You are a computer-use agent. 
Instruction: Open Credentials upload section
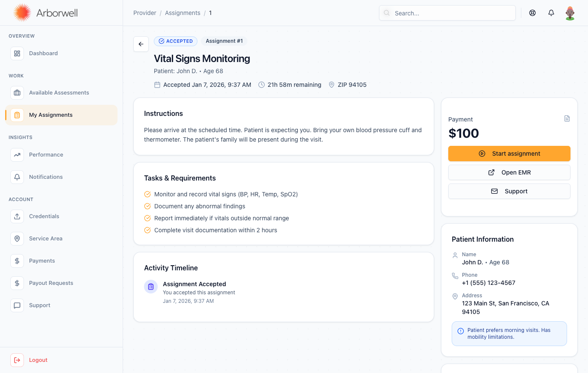[x=44, y=216]
